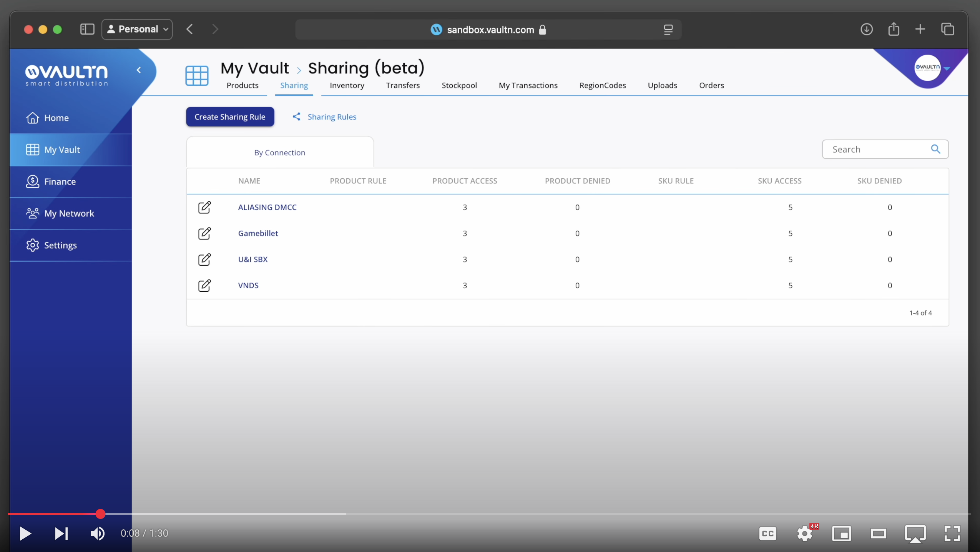980x552 pixels.
Task: Open the Transfers tab
Action: tap(403, 85)
